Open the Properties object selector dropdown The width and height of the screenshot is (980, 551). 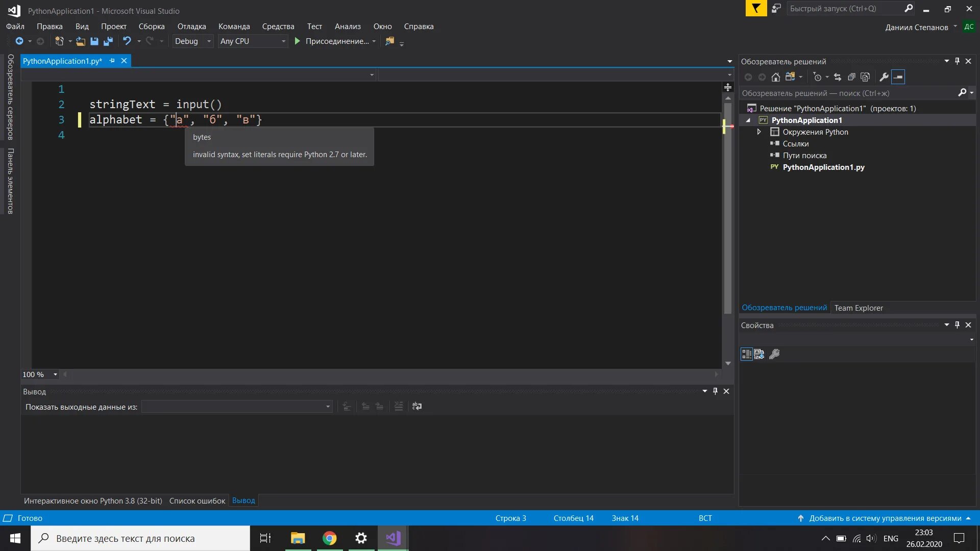(x=971, y=339)
